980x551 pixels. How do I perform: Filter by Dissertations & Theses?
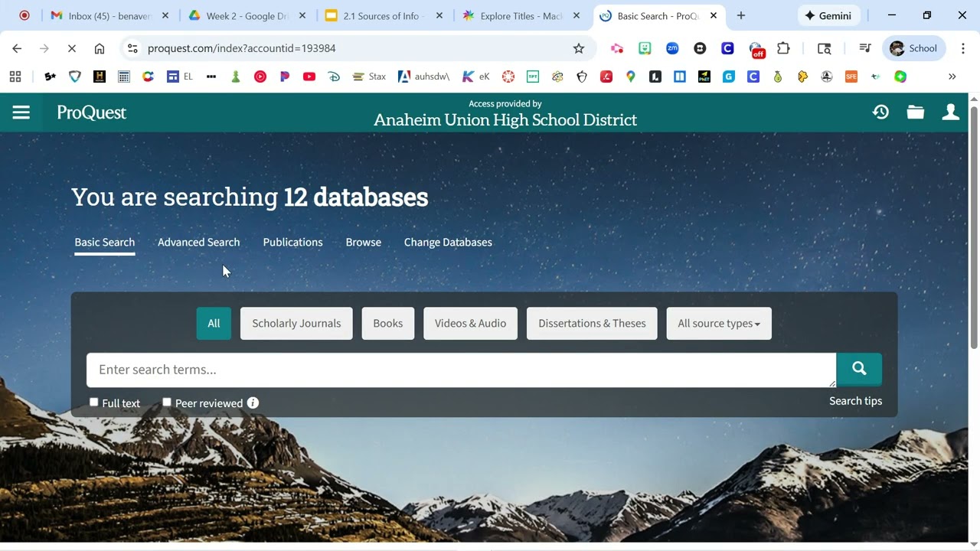(592, 323)
